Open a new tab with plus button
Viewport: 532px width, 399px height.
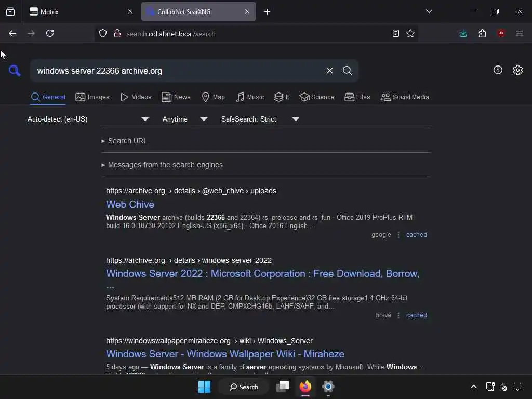tap(268, 12)
